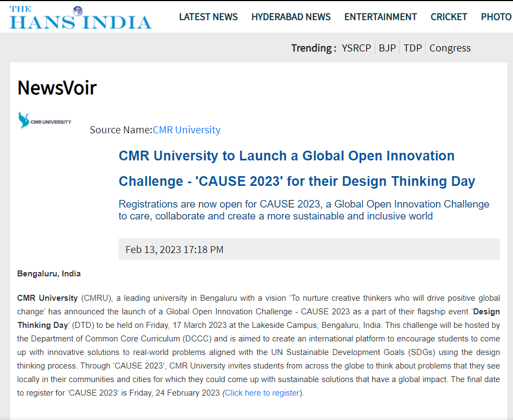
Task: Click bold 'CMR University' starting the article paragraph
Action: [x=47, y=298]
